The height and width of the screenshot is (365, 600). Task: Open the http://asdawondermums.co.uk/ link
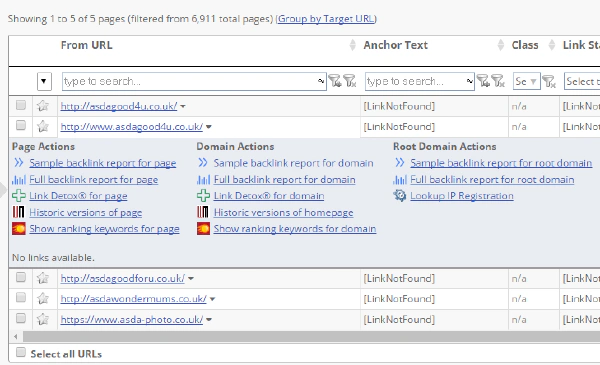coord(134,299)
